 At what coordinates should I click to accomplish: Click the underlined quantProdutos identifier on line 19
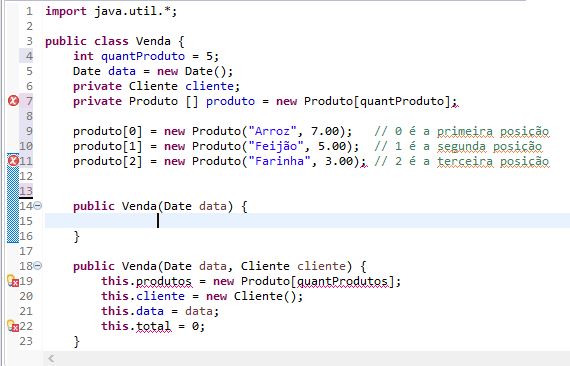343,281
